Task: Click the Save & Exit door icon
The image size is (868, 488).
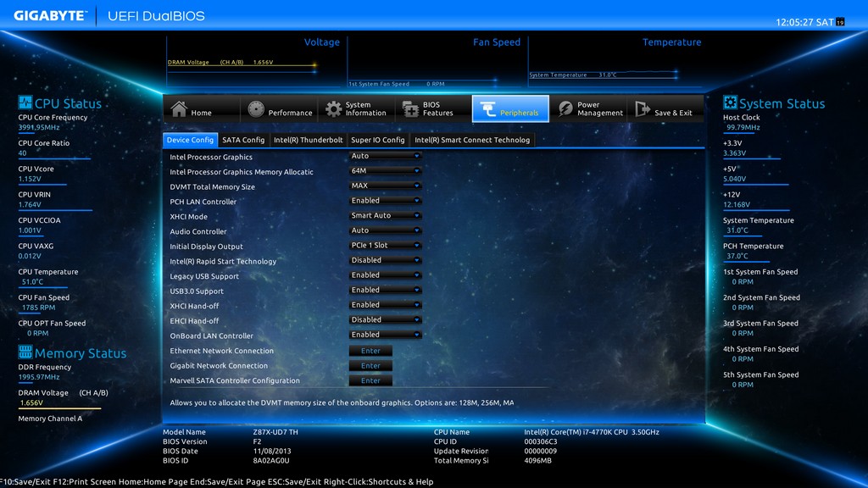Action: 643,109
